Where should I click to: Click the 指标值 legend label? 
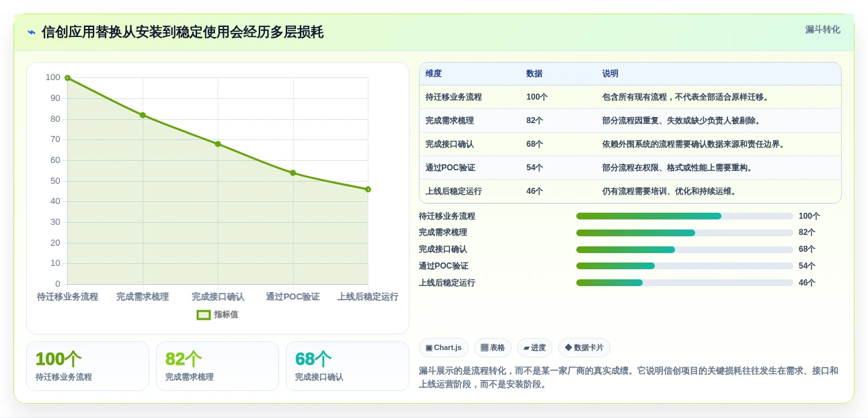(x=226, y=315)
